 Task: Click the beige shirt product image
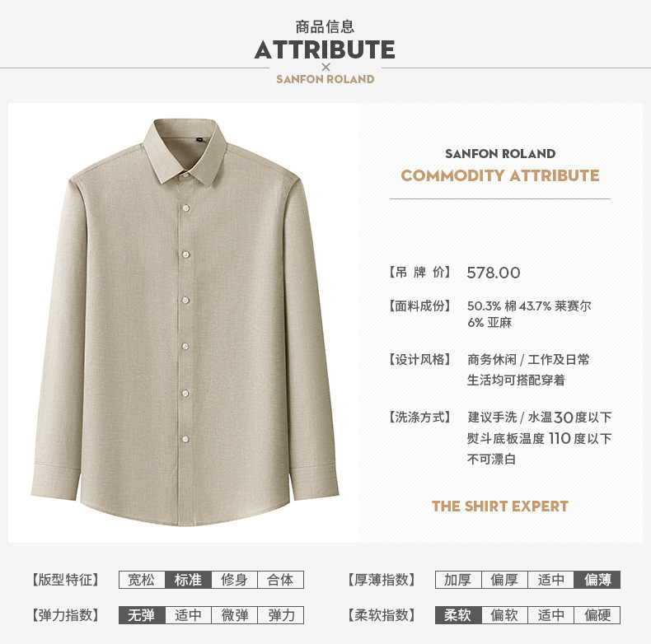pyautogui.click(x=185, y=323)
